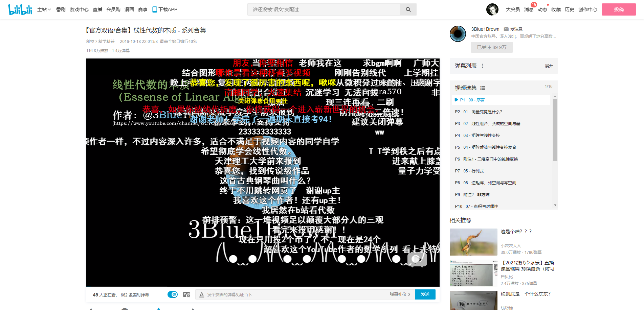
Task: Click the 下载APP phone icon
Action: pos(154,9)
